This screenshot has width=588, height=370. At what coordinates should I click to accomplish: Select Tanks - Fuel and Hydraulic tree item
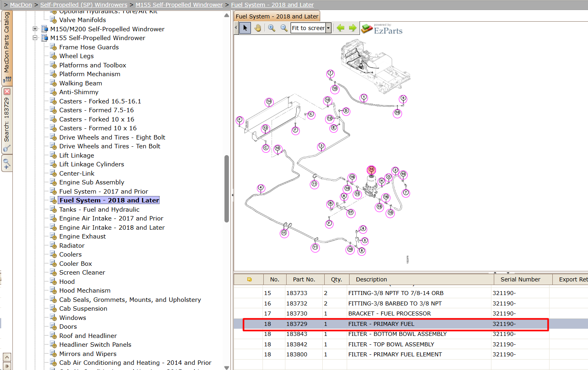click(x=99, y=209)
